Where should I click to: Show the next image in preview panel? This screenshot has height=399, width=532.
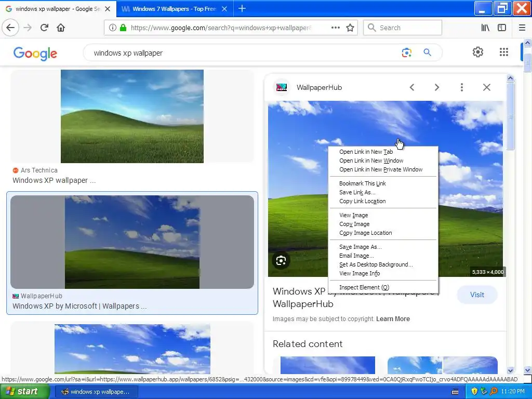tap(436, 87)
